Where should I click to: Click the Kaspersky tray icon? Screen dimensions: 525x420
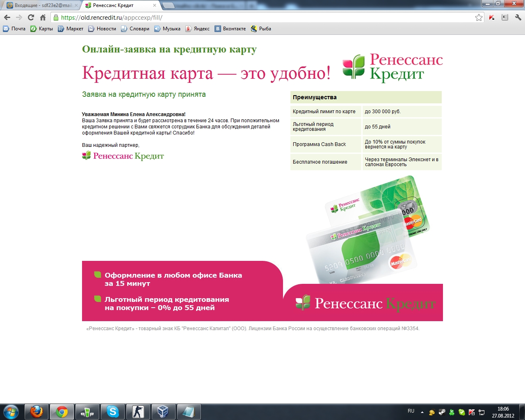pos(472,412)
